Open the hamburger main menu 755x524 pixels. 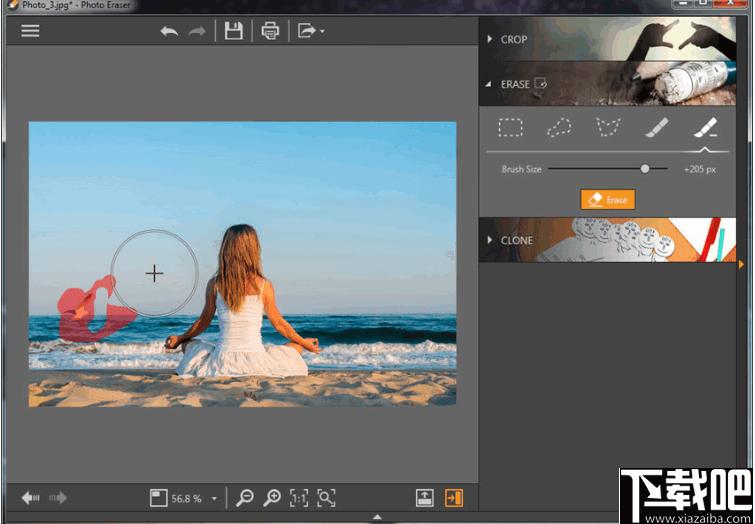[30, 31]
